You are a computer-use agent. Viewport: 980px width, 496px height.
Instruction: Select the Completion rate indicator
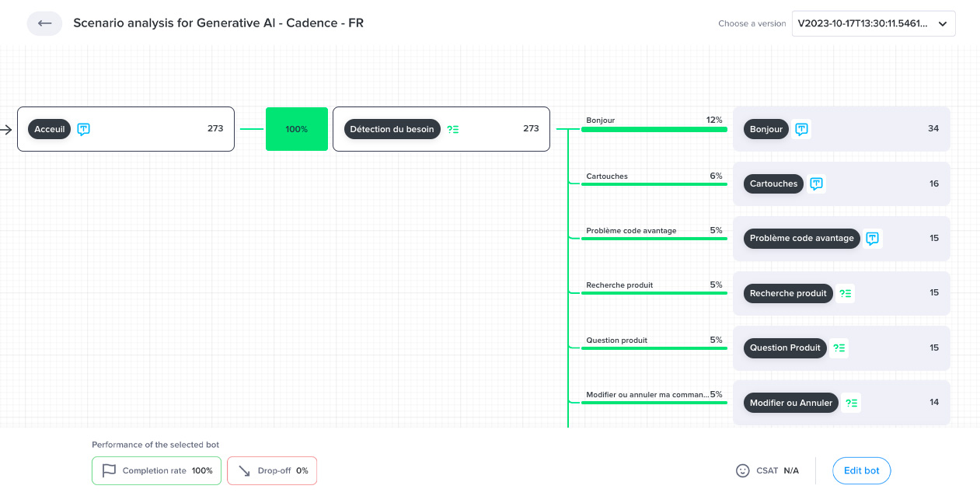pos(157,470)
